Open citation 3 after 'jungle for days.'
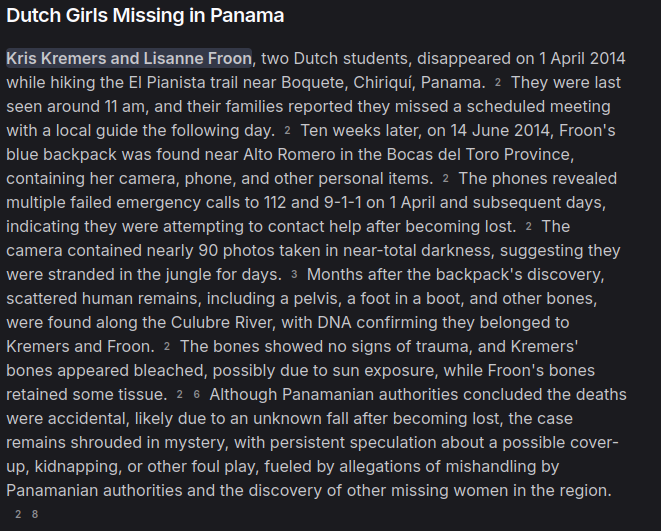661x531 pixels. (x=294, y=274)
